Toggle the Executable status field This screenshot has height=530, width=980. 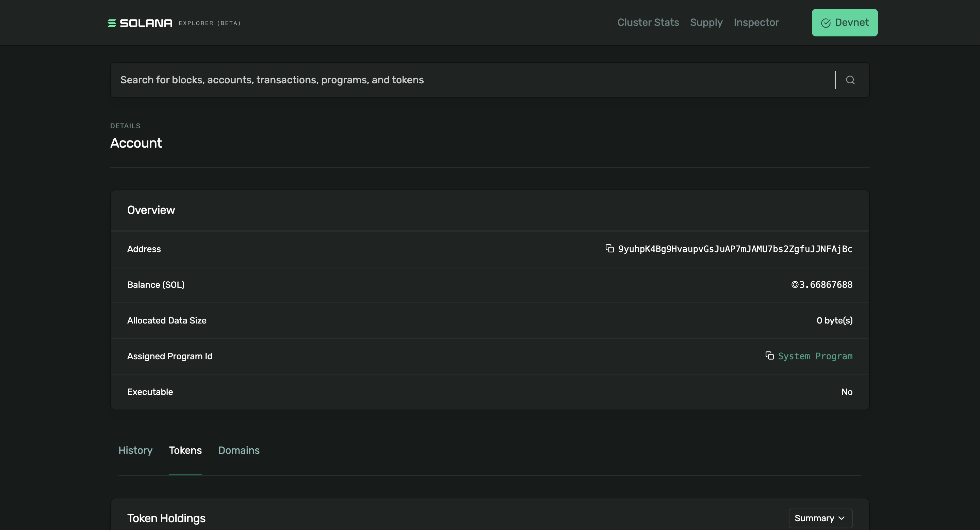point(846,392)
